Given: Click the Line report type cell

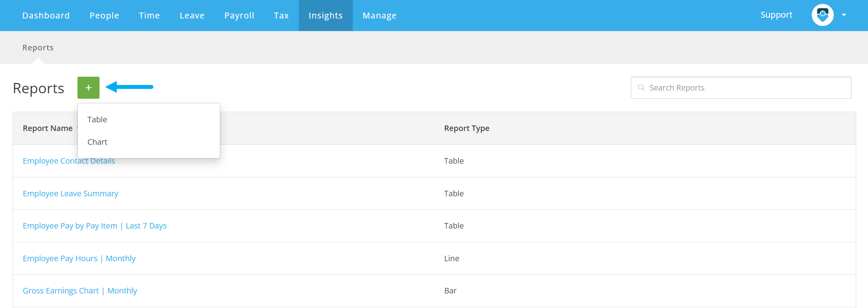Looking at the screenshot, I should pyautogui.click(x=452, y=258).
